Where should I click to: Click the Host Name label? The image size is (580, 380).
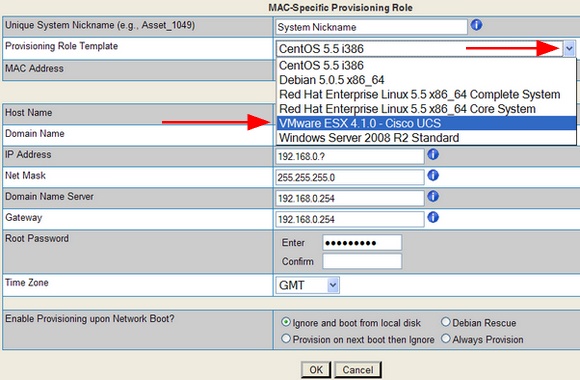pos(28,112)
